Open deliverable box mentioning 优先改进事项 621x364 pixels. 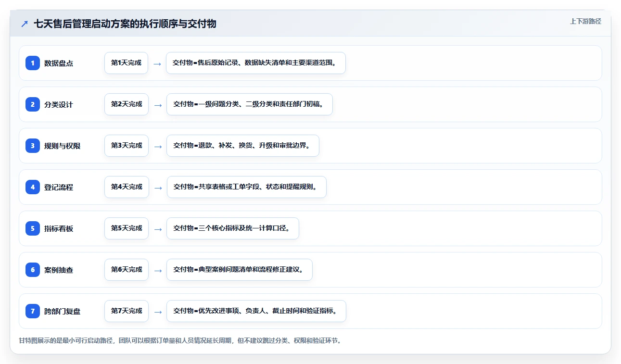coord(256,311)
